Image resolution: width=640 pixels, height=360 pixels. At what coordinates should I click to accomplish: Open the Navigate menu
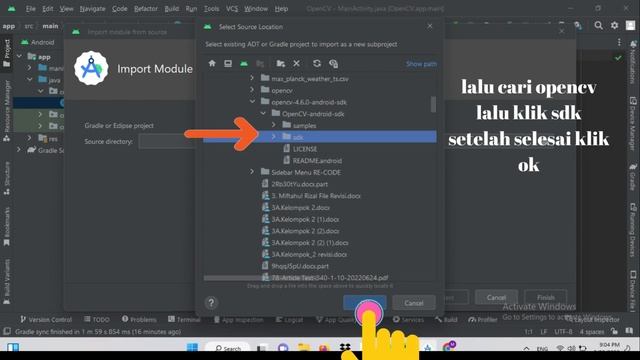point(92,9)
